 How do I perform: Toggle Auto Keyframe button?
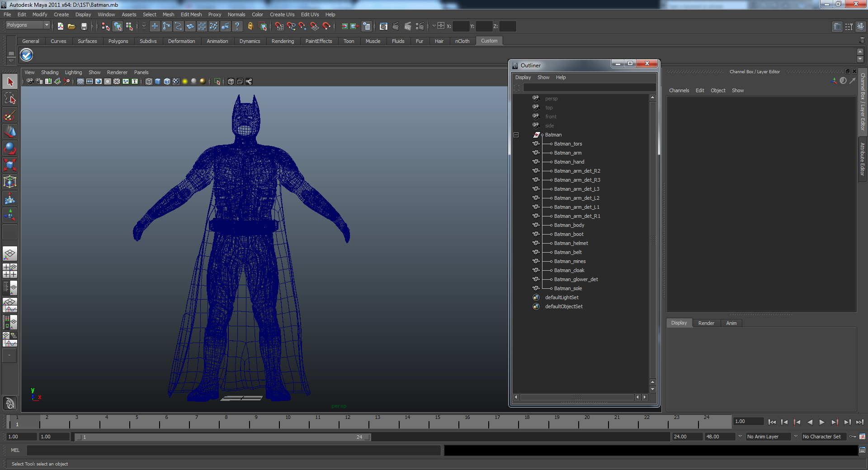pyautogui.click(x=853, y=437)
